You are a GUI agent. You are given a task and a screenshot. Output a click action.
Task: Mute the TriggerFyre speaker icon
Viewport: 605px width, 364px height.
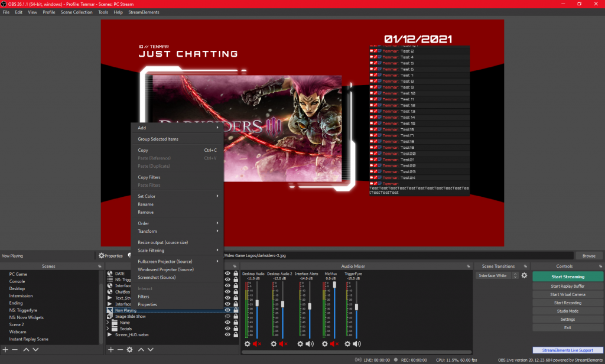click(x=357, y=344)
